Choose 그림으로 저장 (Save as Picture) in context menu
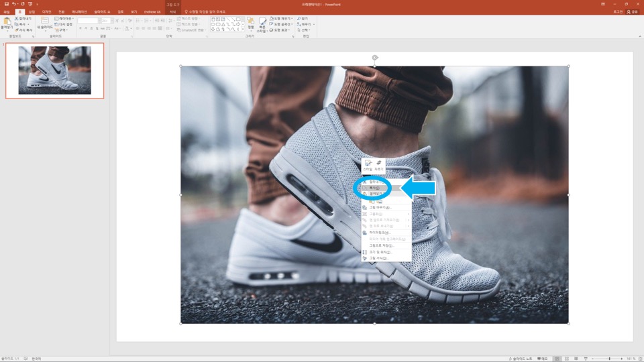The height and width of the screenshot is (362, 644). pos(386,245)
